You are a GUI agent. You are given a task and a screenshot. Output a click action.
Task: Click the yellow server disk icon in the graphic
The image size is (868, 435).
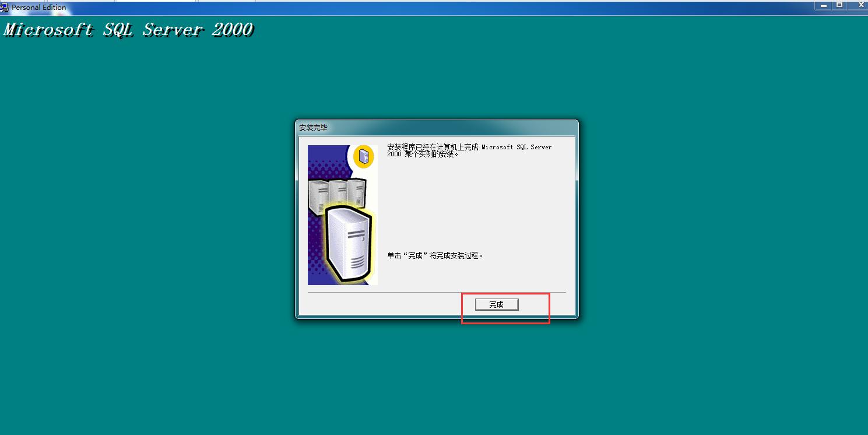pyautogui.click(x=363, y=156)
